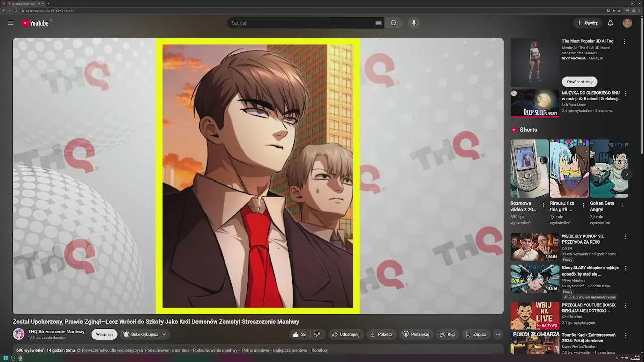
Task: Go to YouTube home via logo
Action: click(x=35, y=23)
